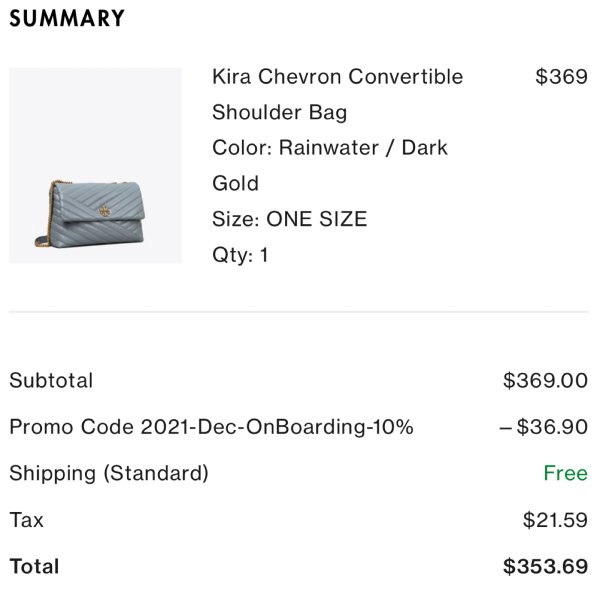Select the $353.69 total amount

click(x=545, y=567)
